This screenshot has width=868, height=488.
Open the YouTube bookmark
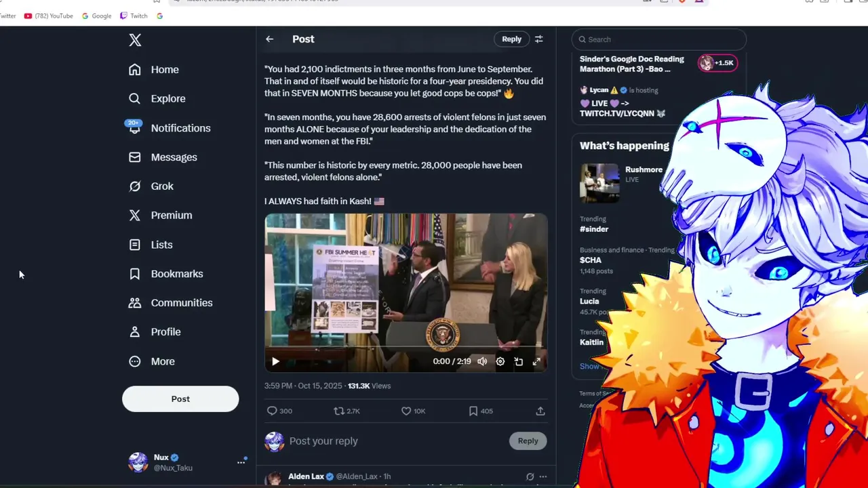48,16
